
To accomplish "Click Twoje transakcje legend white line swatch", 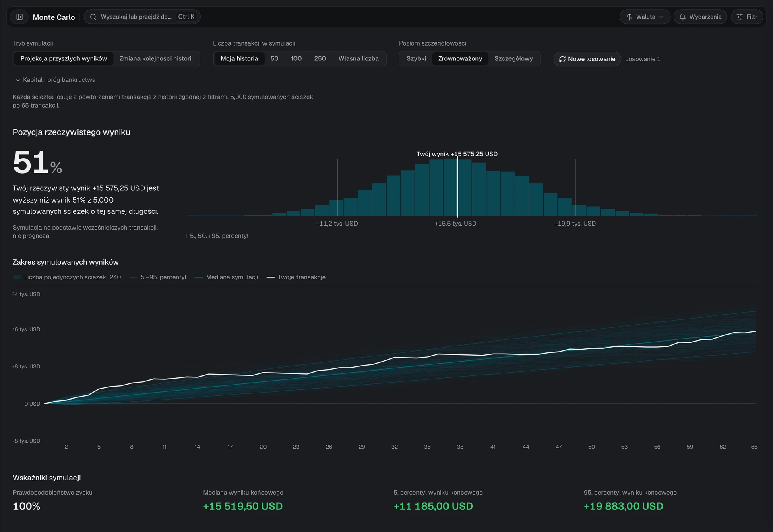I will 271,277.
